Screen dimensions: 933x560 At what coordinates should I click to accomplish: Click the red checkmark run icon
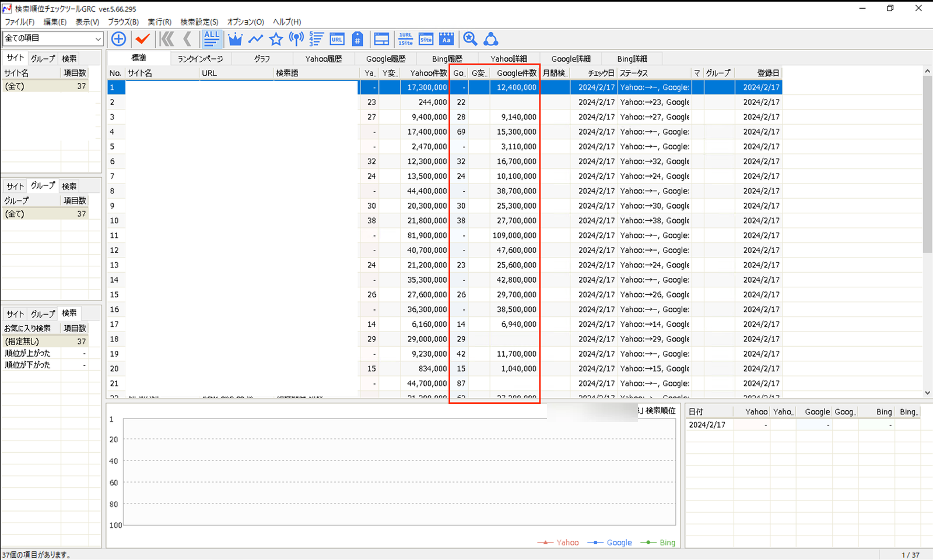[142, 39]
